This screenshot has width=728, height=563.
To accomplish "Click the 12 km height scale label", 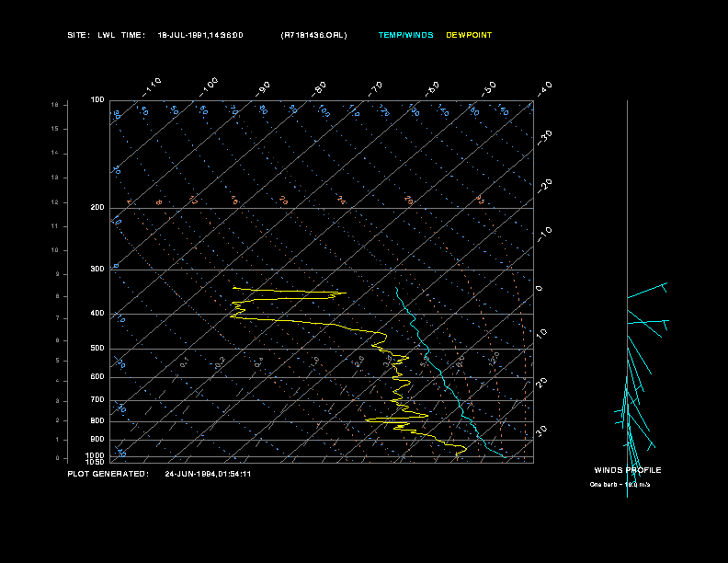I will (x=55, y=202).
